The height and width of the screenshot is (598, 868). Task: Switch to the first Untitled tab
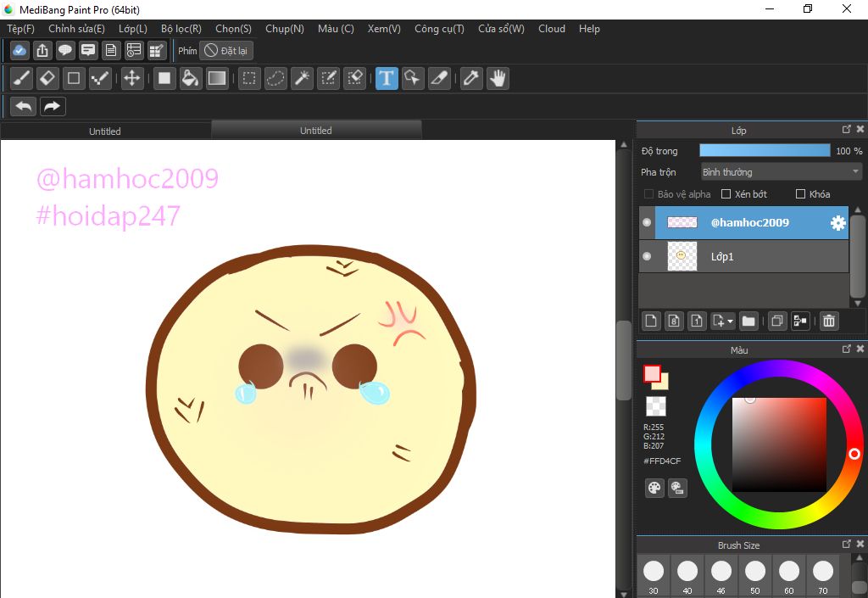click(105, 131)
